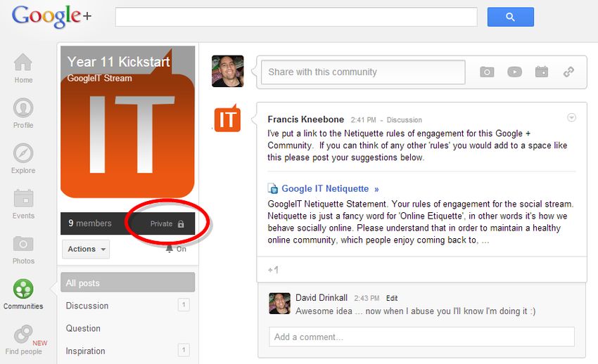The image size is (598, 364).
Task: Click the Year 11 Kickstart community image
Action: point(128,122)
